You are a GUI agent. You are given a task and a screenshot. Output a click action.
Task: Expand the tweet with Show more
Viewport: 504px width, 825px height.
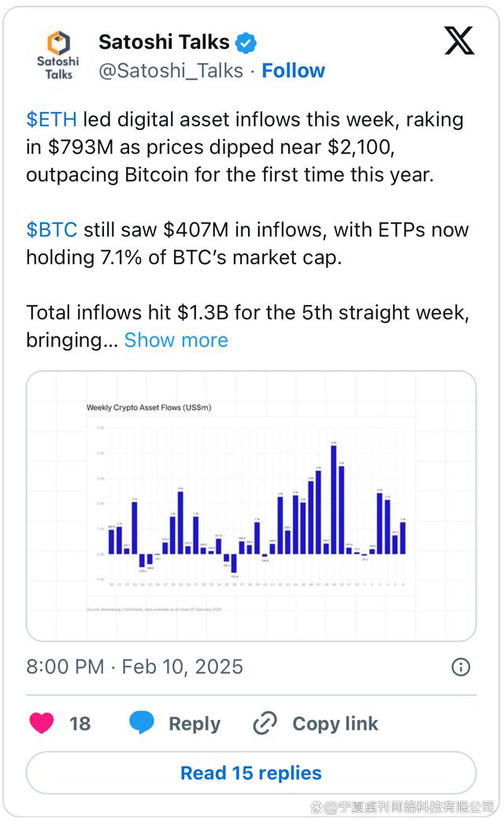pos(176,340)
